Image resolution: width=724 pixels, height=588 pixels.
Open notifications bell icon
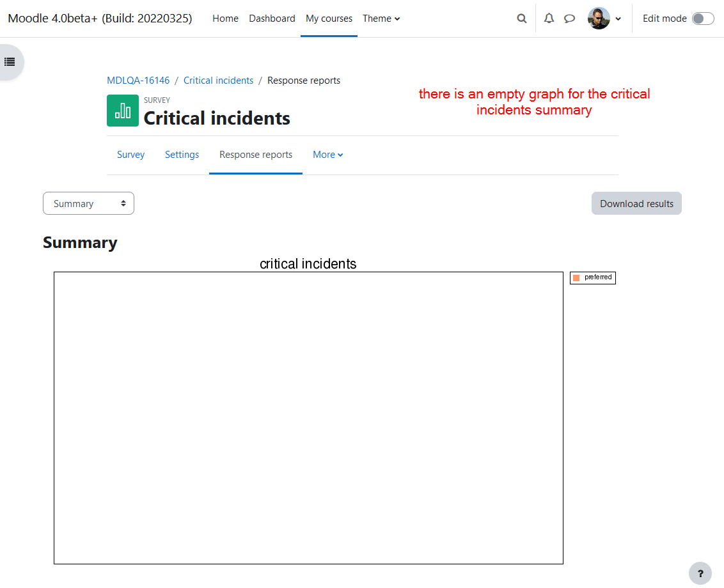pyautogui.click(x=549, y=19)
